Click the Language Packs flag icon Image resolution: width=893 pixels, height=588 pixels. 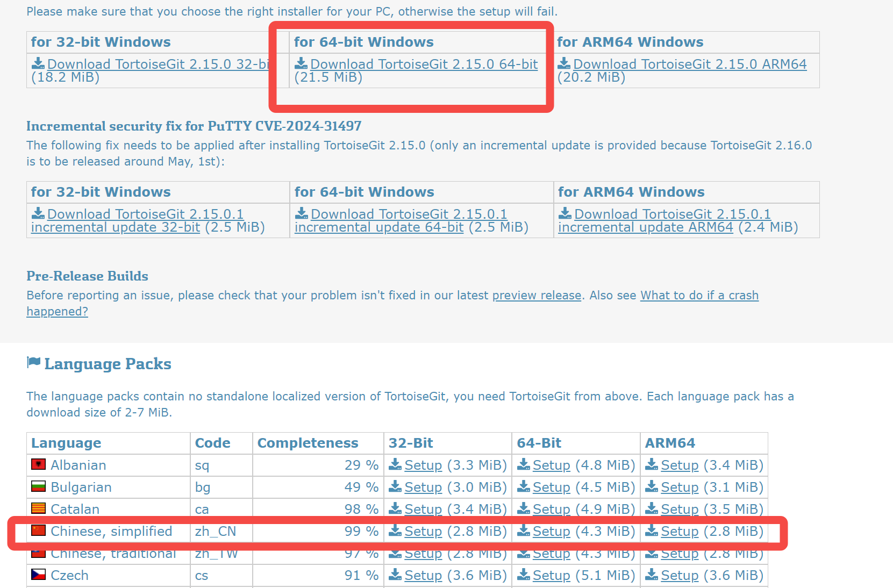[x=34, y=362]
